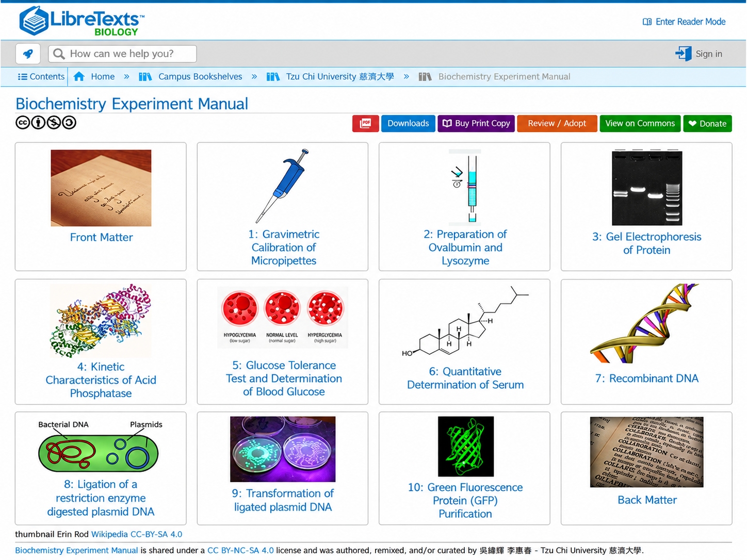Click the search input field
747x560 pixels.
(x=122, y=54)
